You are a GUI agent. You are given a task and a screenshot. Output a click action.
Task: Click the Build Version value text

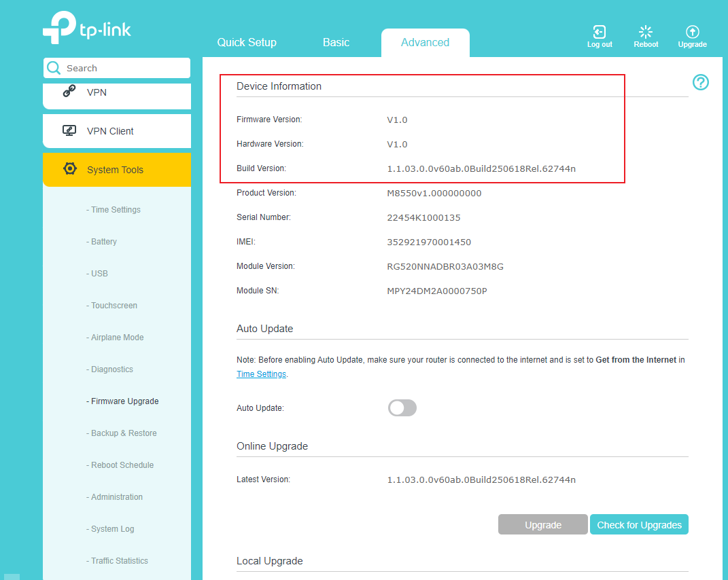click(x=481, y=169)
